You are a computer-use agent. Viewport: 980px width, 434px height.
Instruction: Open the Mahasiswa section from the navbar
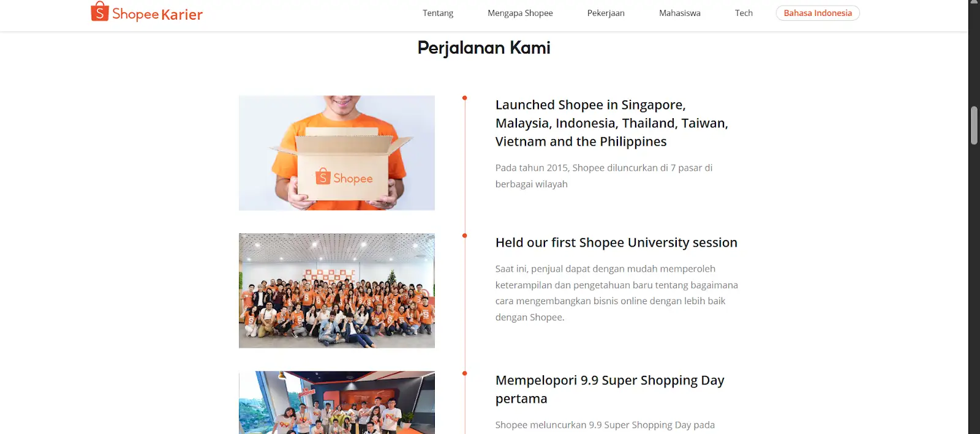coord(679,12)
